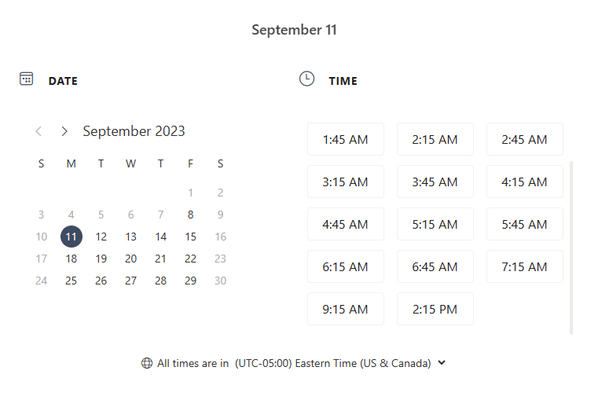Expand the time zone dropdown chevron
Screen dimensions: 598x400
click(x=442, y=363)
